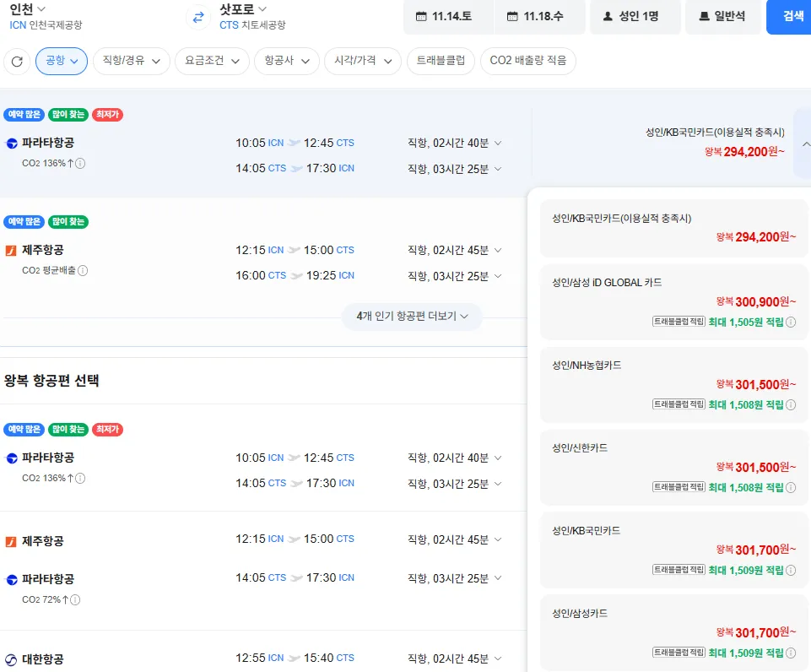This screenshot has width=811, height=672.
Task: Click the 대한항공 airline name
Action: 43,659
